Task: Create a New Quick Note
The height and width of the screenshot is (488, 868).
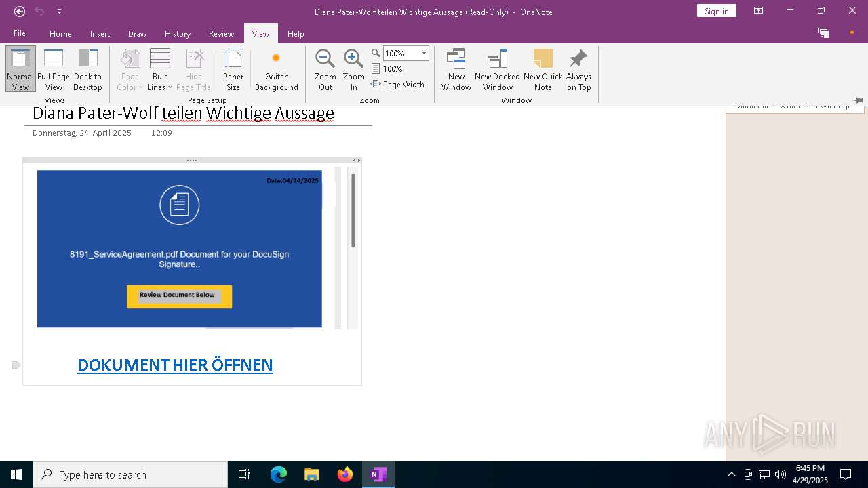Action: point(543,69)
